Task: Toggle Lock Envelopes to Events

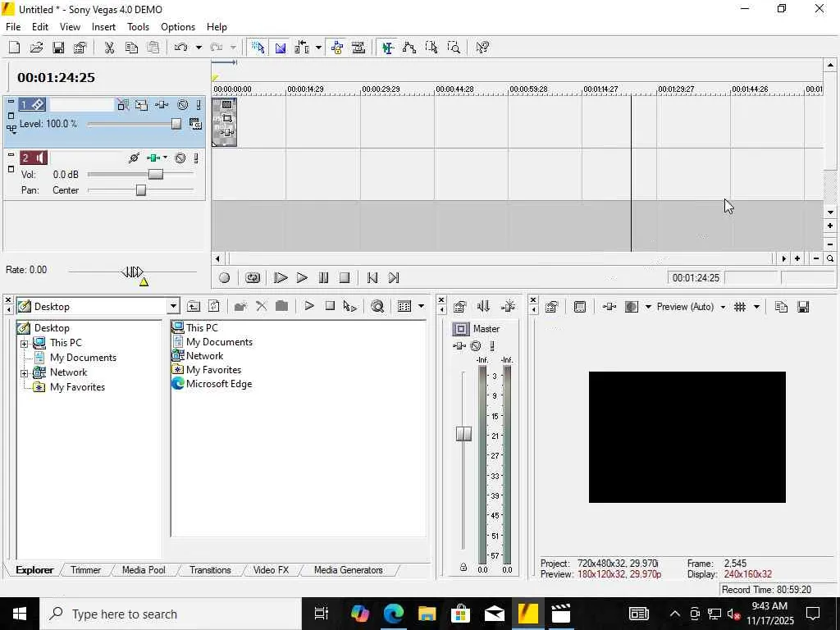Action: (337, 48)
